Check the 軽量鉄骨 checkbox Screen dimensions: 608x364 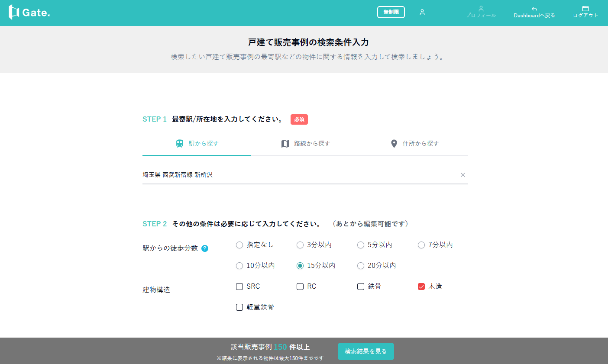point(239,307)
